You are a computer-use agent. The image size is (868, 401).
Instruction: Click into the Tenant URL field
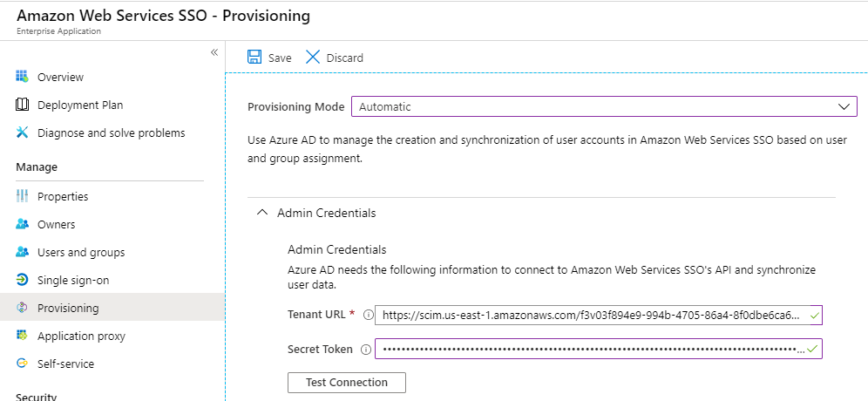591,315
